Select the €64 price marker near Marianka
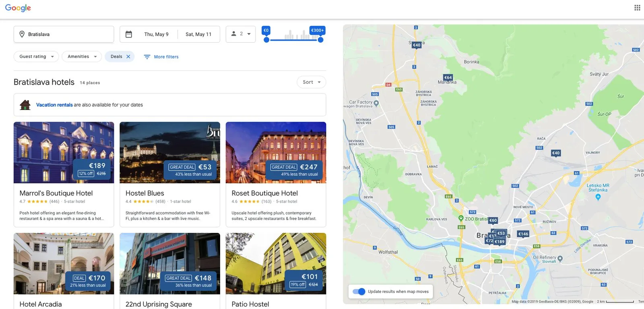Viewport: 644px width, 309px height. pyautogui.click(x=448, y=77)
